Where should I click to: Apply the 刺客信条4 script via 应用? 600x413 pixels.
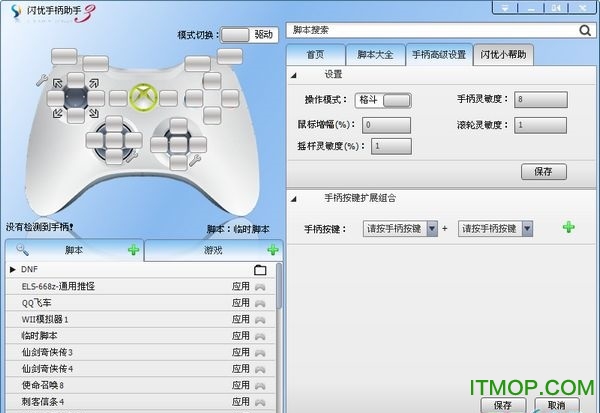pos(241,402)
